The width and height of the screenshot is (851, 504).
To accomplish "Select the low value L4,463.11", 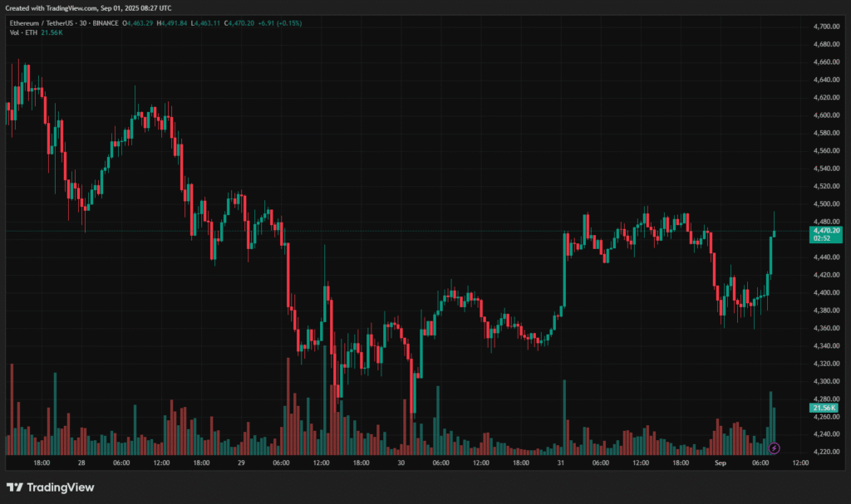I will [206, 23].
